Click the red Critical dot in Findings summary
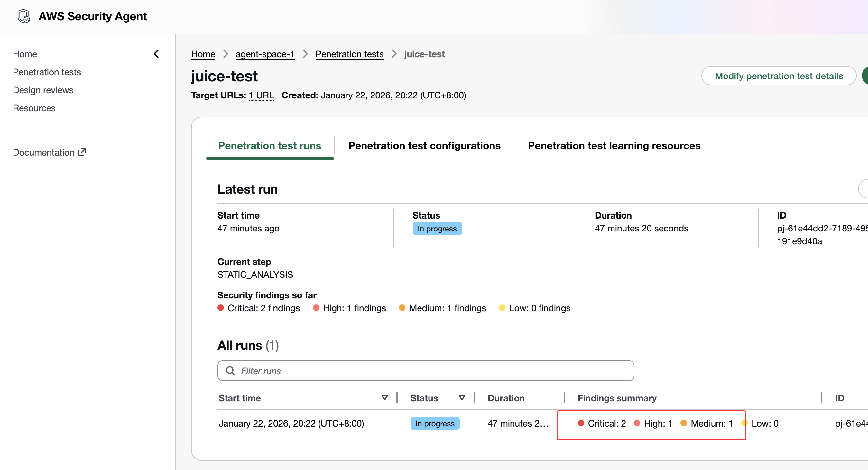Screen dimensions: 868x470 point(581,423)
